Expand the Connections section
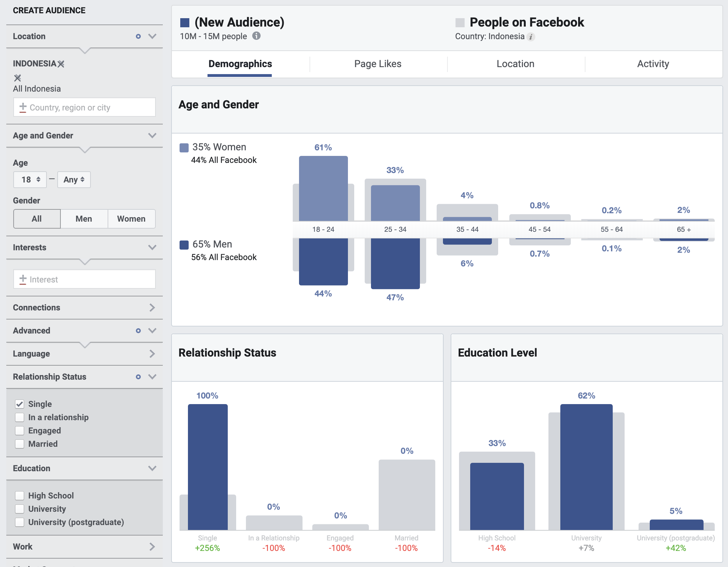This screenshot has width=728, height=567. 152,308
